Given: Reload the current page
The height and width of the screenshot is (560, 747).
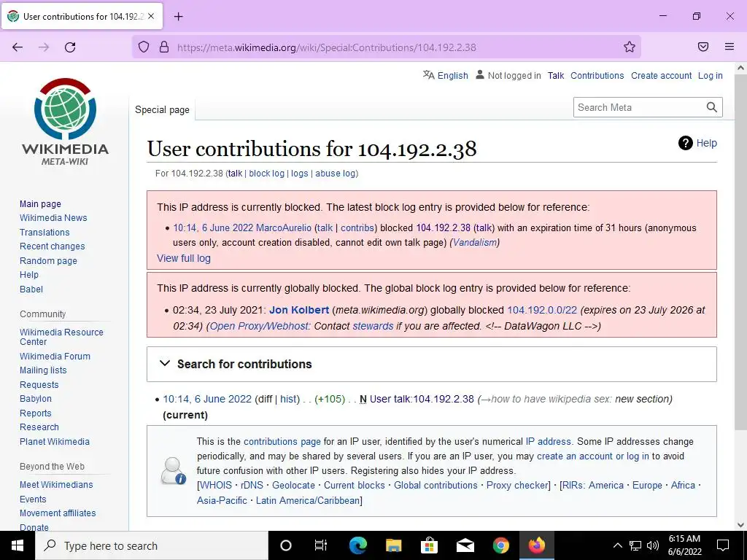Looking at the screenshot, I should [x=70, y=47].
